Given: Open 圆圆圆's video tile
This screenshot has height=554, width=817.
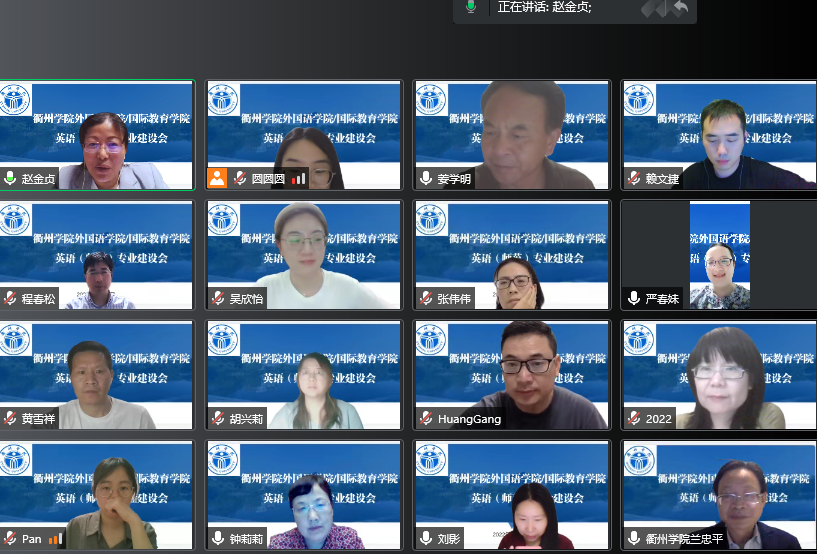Looking at the screenshot, I should [304, 135].
